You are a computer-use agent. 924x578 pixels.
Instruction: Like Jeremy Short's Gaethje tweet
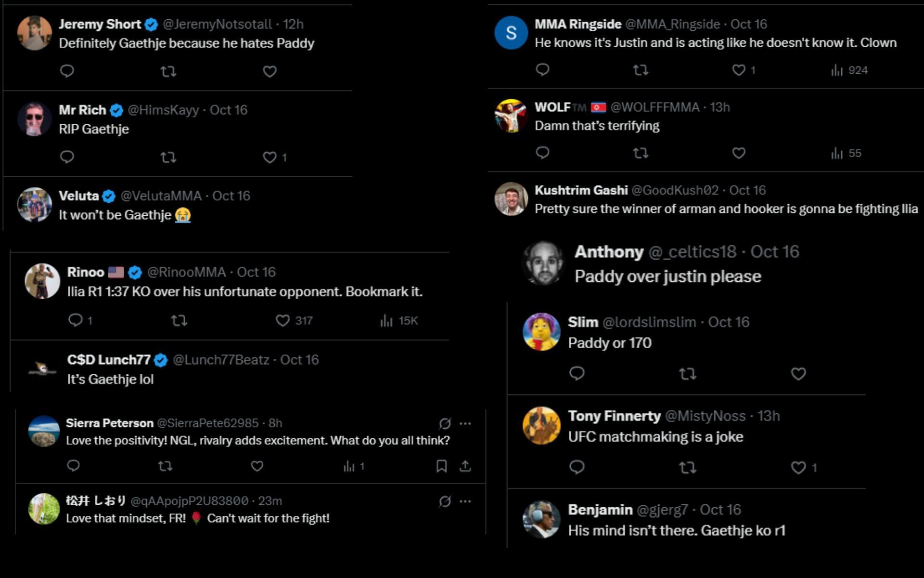269,71
